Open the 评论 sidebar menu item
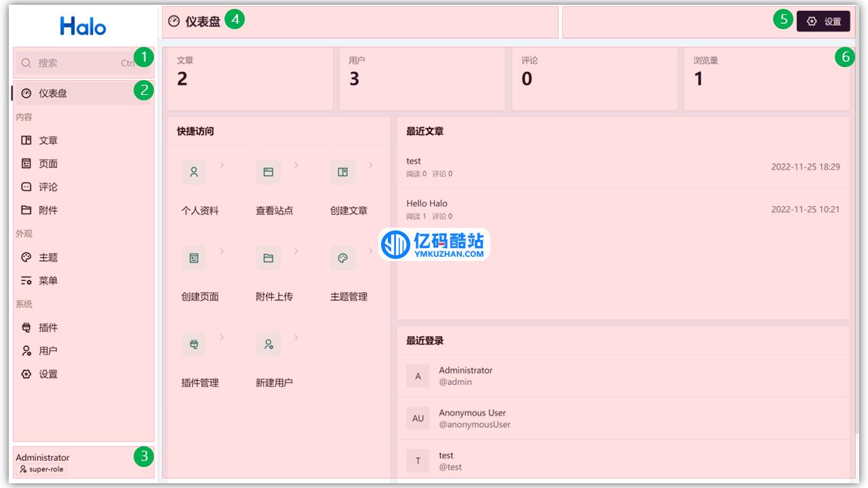This screenshot has height=488, width=868. (83, 187)
